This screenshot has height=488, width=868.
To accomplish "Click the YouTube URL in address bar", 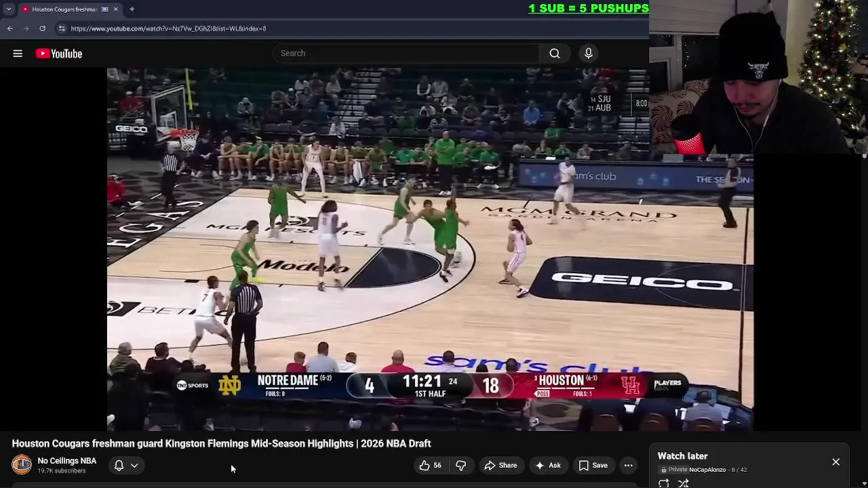I will point(168,28).
